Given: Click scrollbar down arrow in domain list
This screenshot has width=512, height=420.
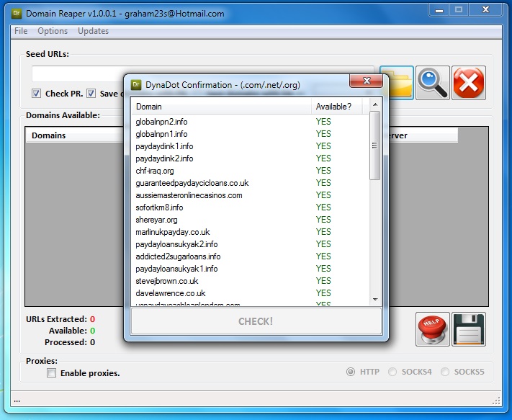Looking at the screenshot, I should coord(375,299).
